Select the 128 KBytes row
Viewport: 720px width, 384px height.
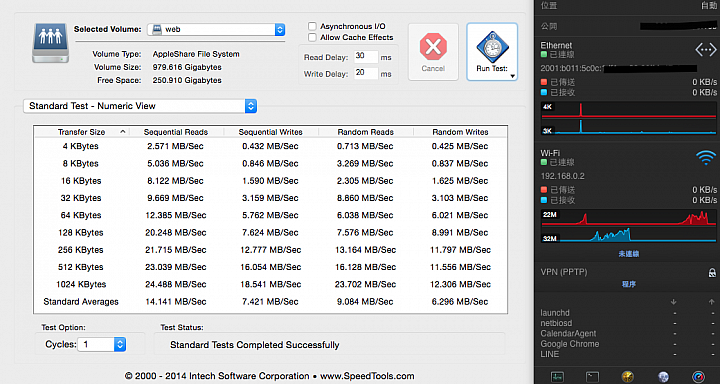coord(270,233)
